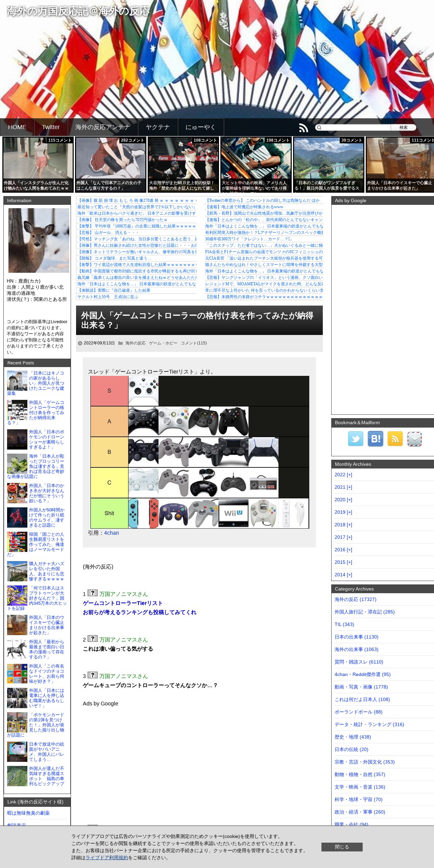
Task: Click the 検索 search button
Action: (x=403, y=127)
